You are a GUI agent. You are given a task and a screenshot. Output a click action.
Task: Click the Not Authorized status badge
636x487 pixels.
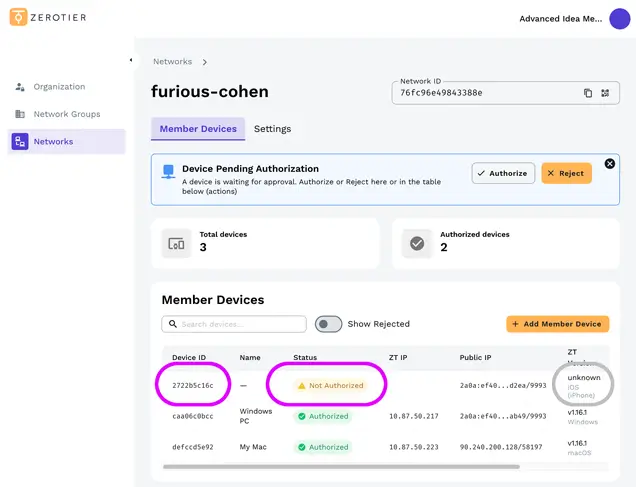331,385
